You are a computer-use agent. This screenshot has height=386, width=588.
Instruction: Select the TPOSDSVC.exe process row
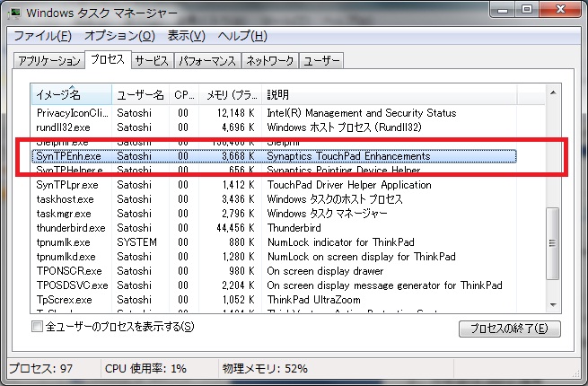pos(274,285)
